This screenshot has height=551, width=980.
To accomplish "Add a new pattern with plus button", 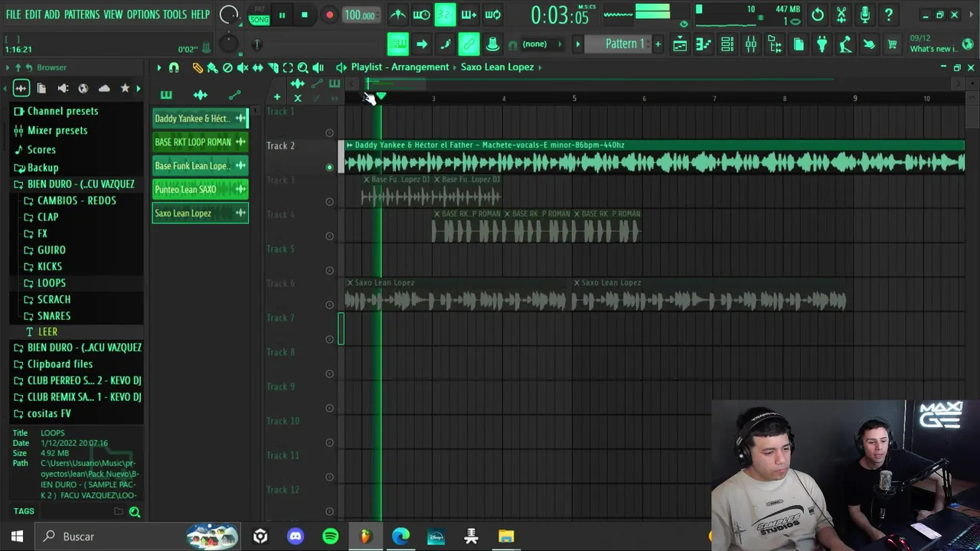I will coord(658,44).
